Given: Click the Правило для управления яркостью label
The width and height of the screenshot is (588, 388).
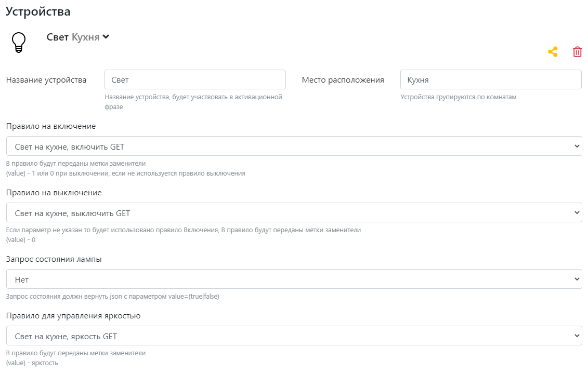Looking at the screenshot, I should [x=73, y=316].
